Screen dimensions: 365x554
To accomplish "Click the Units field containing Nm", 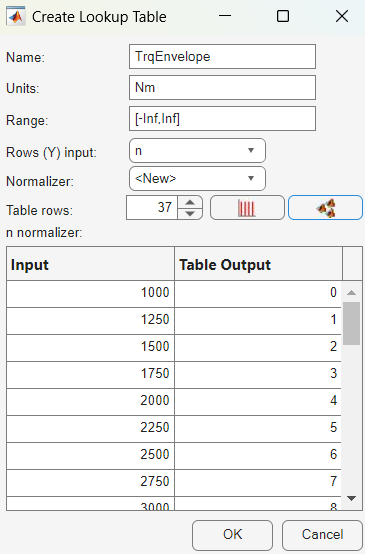I will click(222, 88).
